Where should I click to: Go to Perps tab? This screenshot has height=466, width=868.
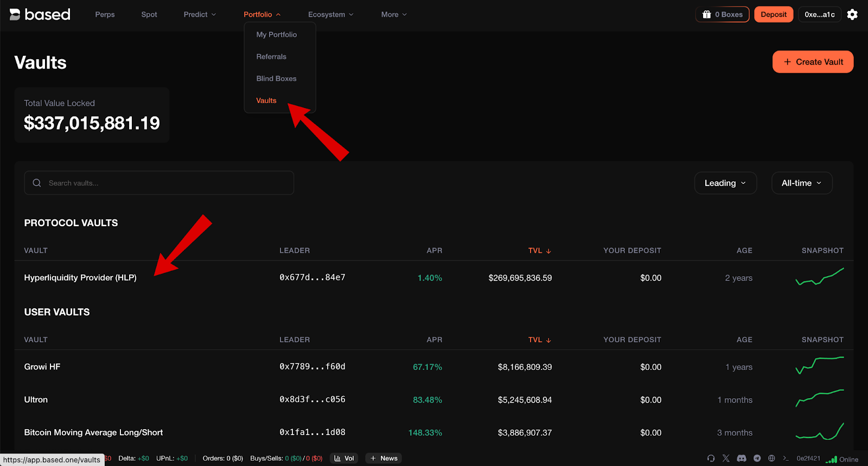[x=105, y=15]
